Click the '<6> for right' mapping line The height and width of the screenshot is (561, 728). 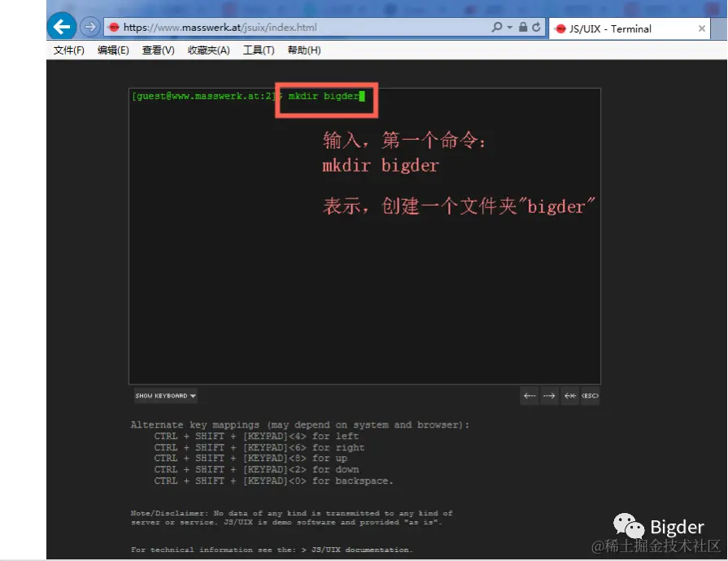tap(259, 448)
